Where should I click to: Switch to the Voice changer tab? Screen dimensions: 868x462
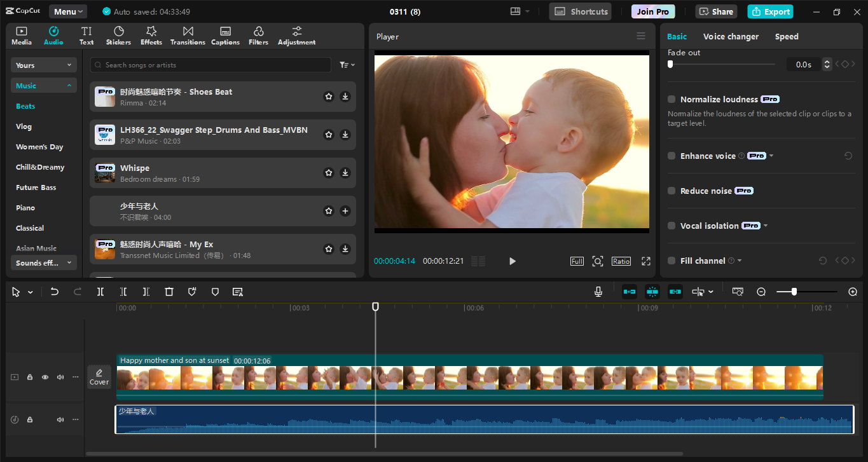pos(731,37)
